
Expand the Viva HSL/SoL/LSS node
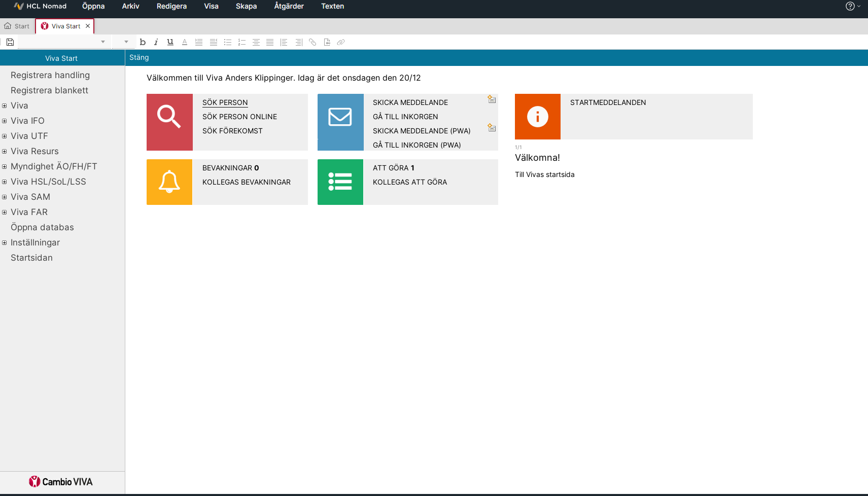pos(5,182)
